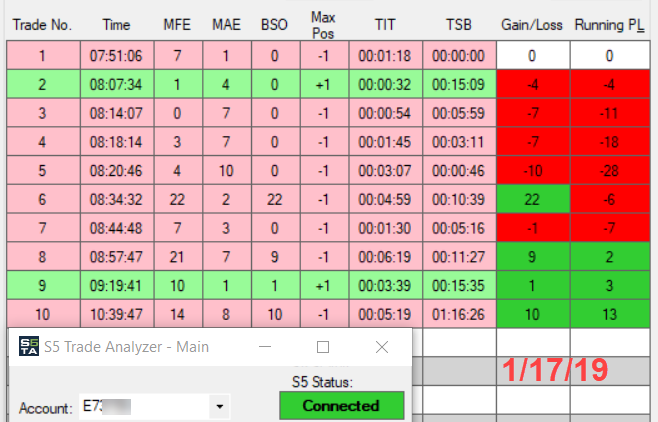Click the MFE column header
This screenshot has height=422, width=658.
[x=177, y=25]
